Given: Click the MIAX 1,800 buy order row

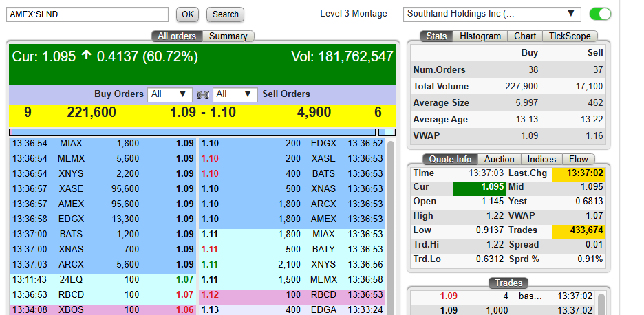Looking at the screenshot, I should tap(102, 143).
